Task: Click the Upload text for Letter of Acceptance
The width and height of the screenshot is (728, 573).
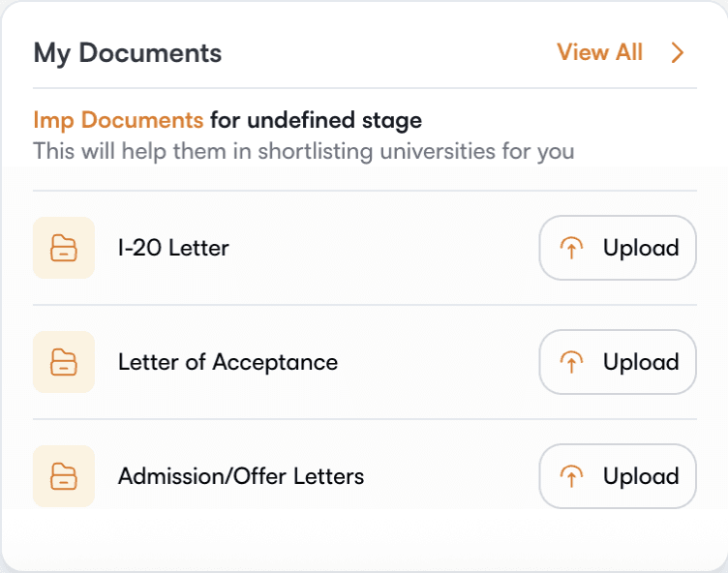Action: [640, 362]
